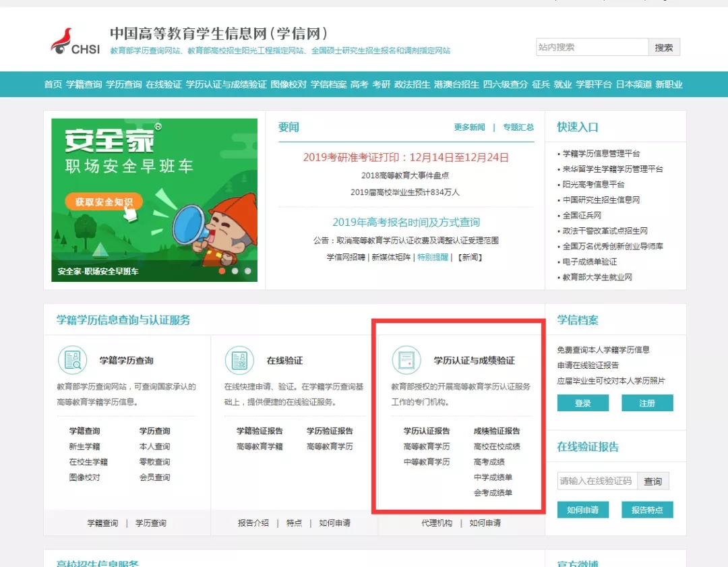Open 2019考研准考证打印 headline
The height and width of the screenshot is (567, 728).
[x=406, y=157]
